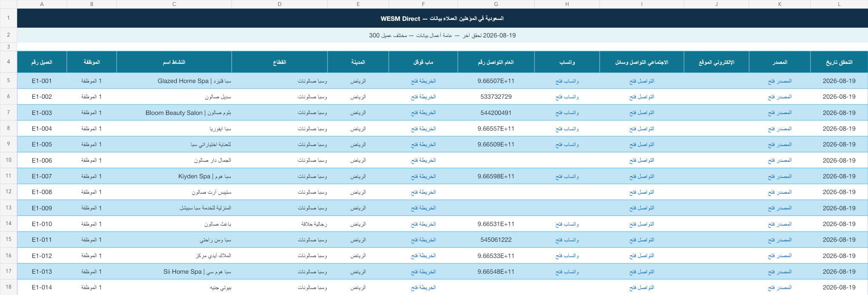The height and width of the screenshot is (295, 868).
Task: Open the WhatsApp link for row E1-002
Action: (567, 97)
